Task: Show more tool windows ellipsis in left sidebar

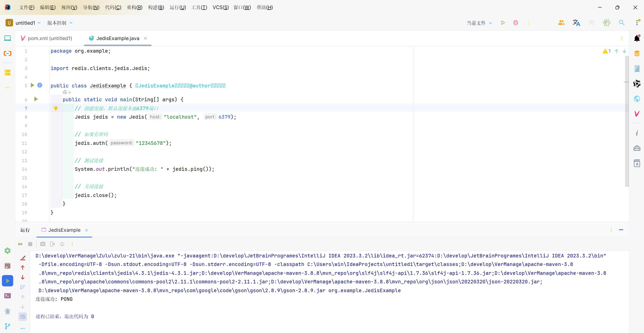Action: pos(8,88)
